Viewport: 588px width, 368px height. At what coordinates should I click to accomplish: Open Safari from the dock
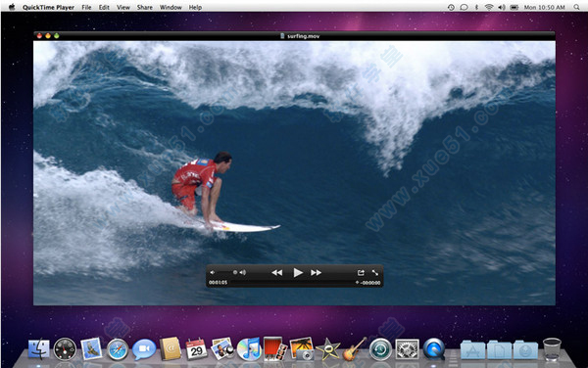118,349
